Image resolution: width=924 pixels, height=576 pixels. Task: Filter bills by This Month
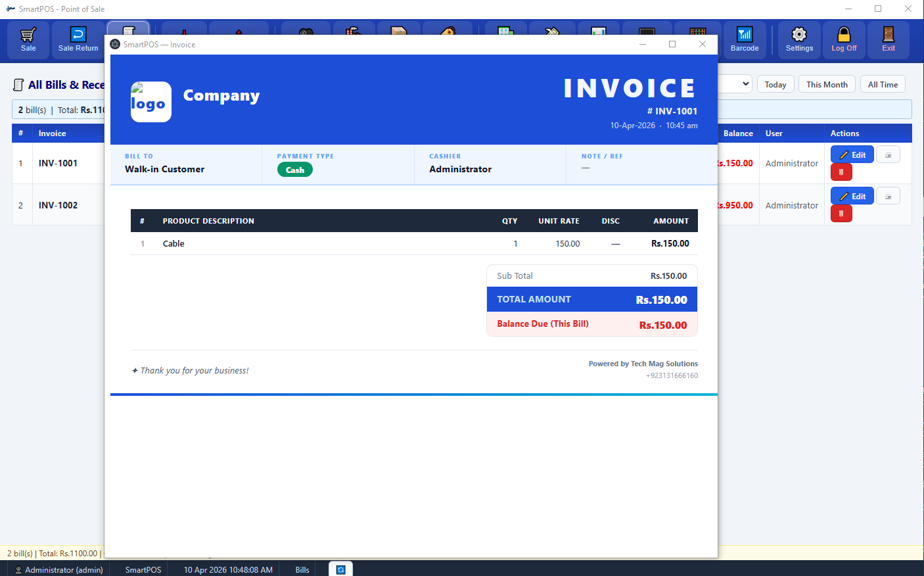point(827,84)
